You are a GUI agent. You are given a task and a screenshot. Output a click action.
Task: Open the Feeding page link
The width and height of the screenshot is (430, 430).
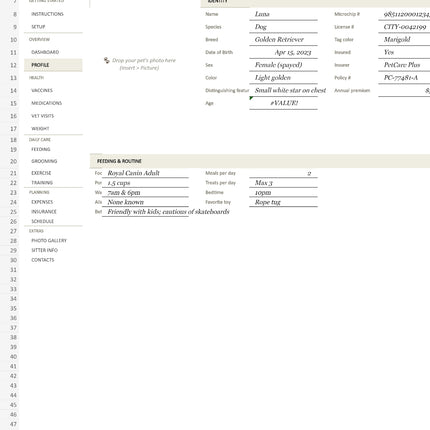pos(41,149)
